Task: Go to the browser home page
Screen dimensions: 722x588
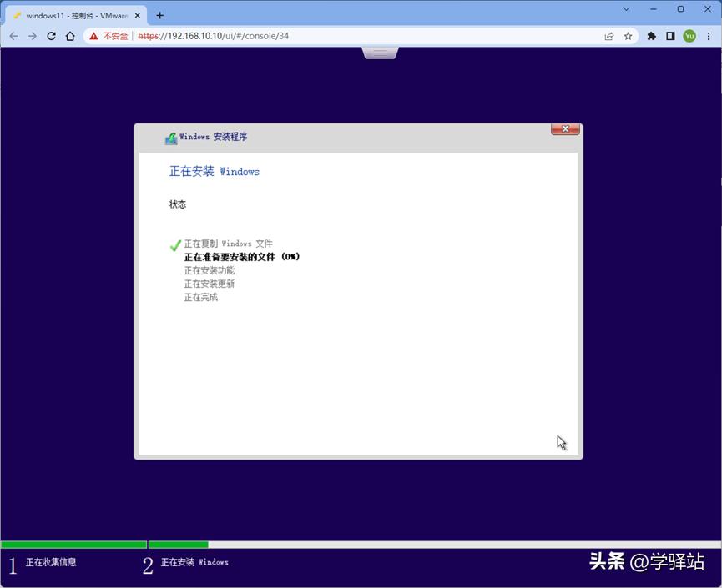Action: pos(70,36)
